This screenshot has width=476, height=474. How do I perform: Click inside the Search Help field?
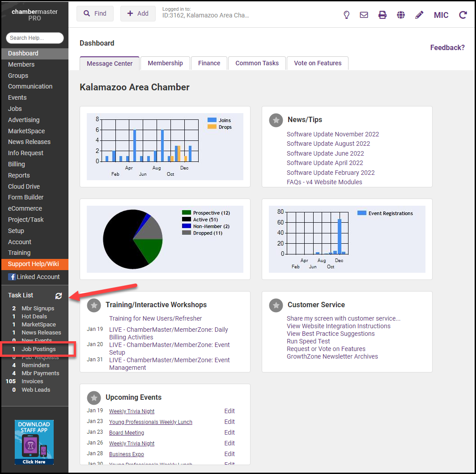[35, 38]
